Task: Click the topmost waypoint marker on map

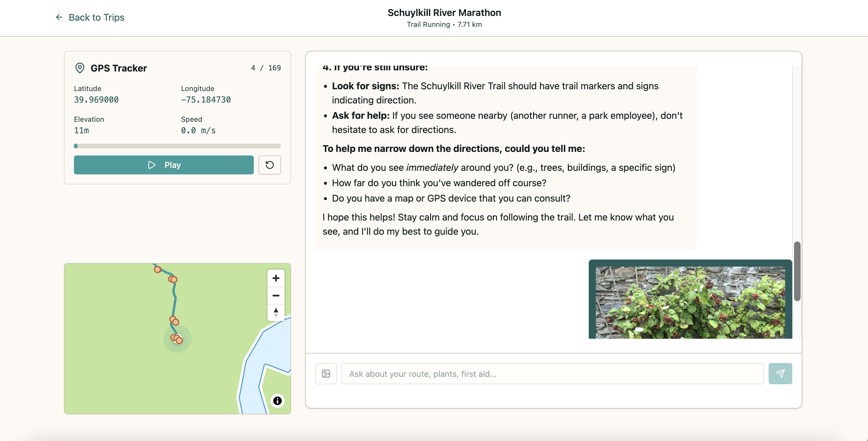Action: [x=157, y=269]
